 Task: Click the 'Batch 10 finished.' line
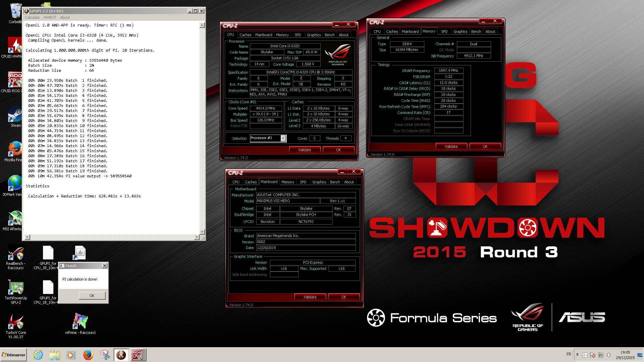click(x=86, y=126)
